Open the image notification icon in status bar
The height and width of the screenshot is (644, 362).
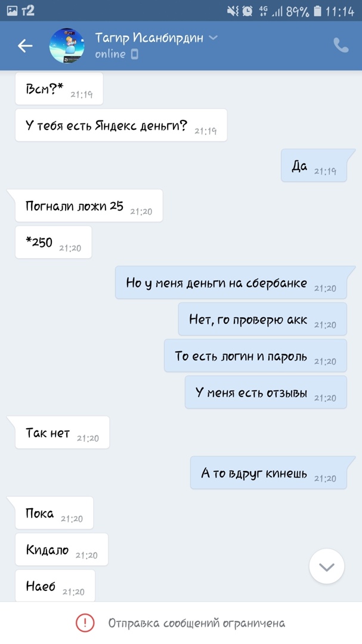tap(12, 11)
